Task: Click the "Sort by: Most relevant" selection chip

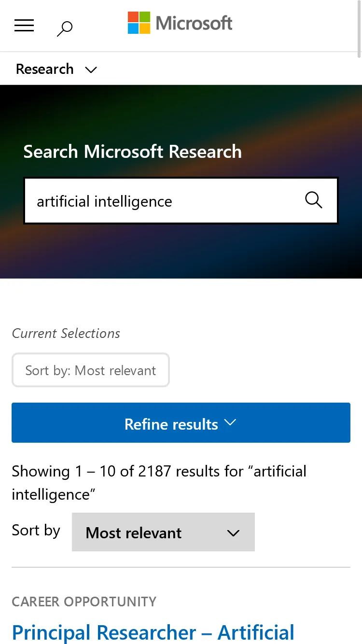Action: [x=91, y=370]
